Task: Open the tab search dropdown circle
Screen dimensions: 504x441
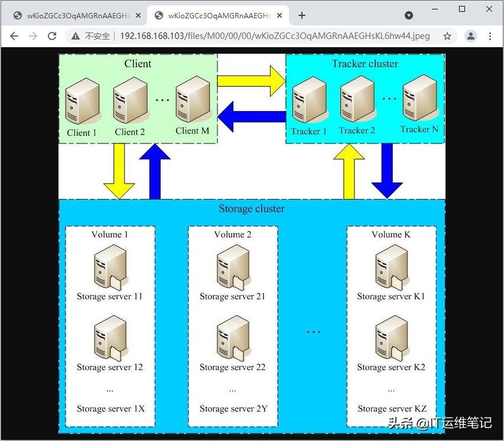Action: click(x=408, y=15)
